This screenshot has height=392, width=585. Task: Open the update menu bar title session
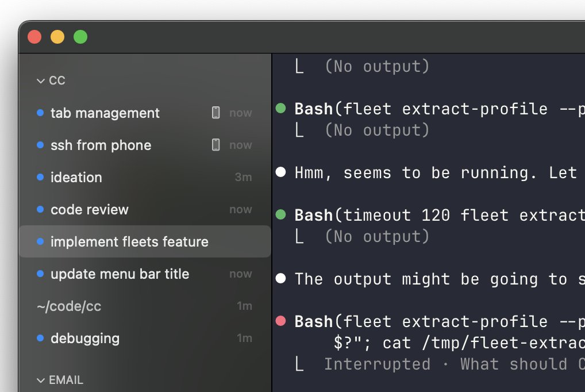145,274
